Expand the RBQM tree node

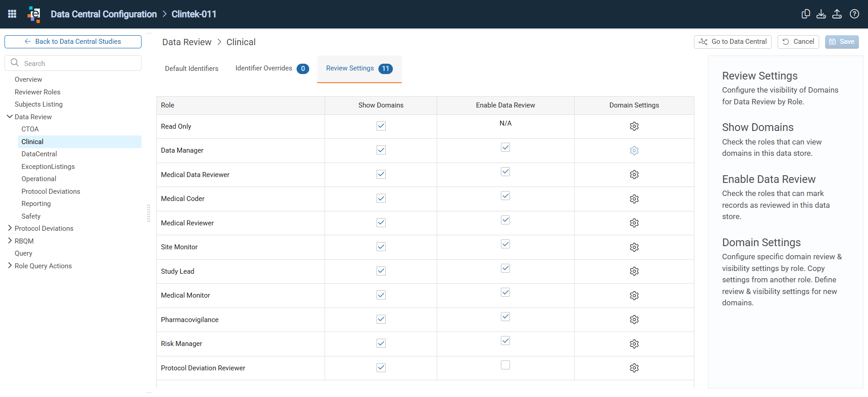click(9, 241)
